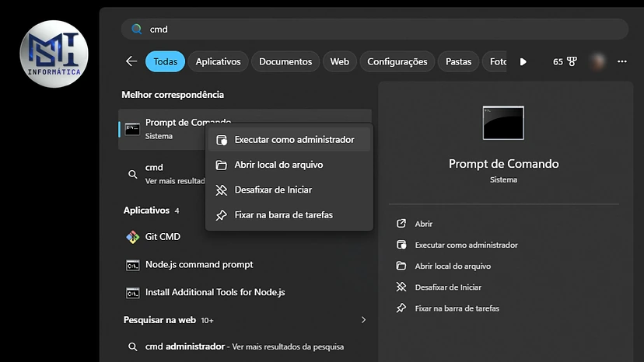Click the cmd search input field
The height and width of the screenshot is (362, 644).
coord(375,30)
